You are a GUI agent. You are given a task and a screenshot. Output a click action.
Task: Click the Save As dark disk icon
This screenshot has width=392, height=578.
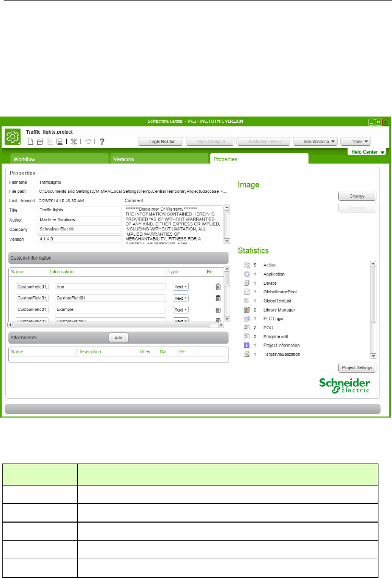coord(60,142)
